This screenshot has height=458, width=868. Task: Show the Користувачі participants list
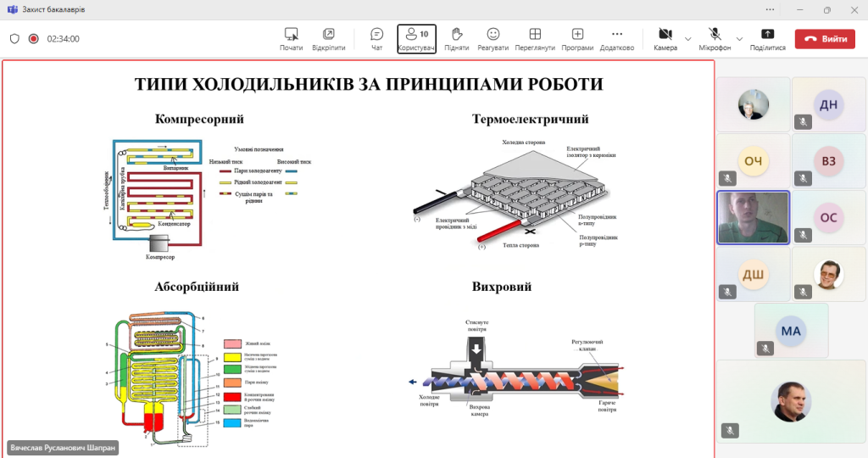coord(416,38)
